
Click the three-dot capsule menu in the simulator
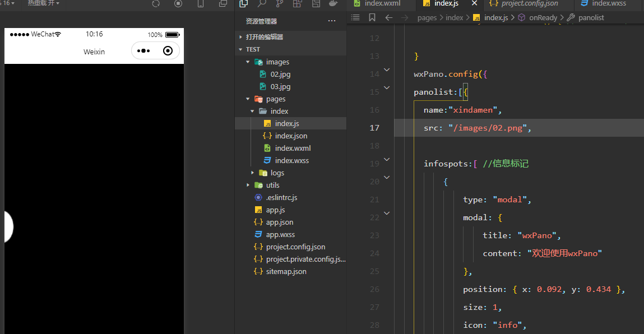(x=143, y=51)
